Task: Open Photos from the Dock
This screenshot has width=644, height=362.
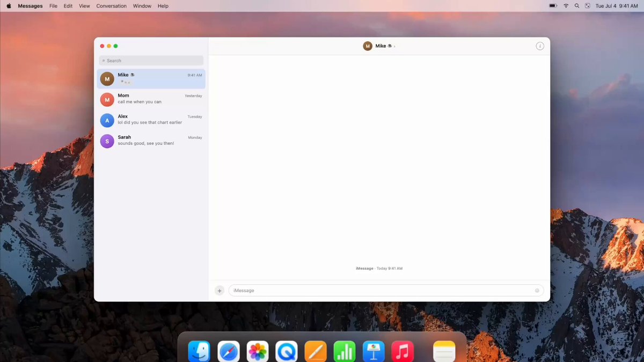Action: coord(258,352)
